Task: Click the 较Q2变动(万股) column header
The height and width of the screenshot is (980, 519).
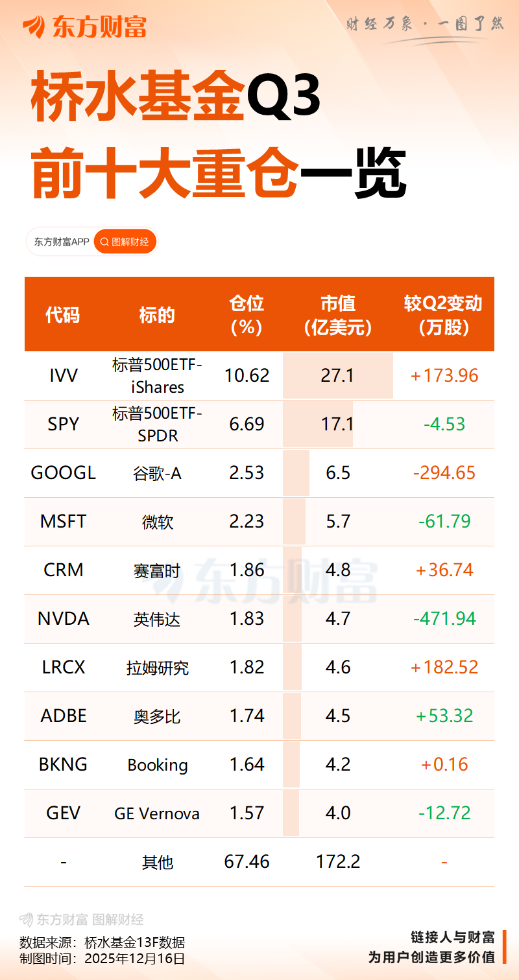Action: point(444,315)
